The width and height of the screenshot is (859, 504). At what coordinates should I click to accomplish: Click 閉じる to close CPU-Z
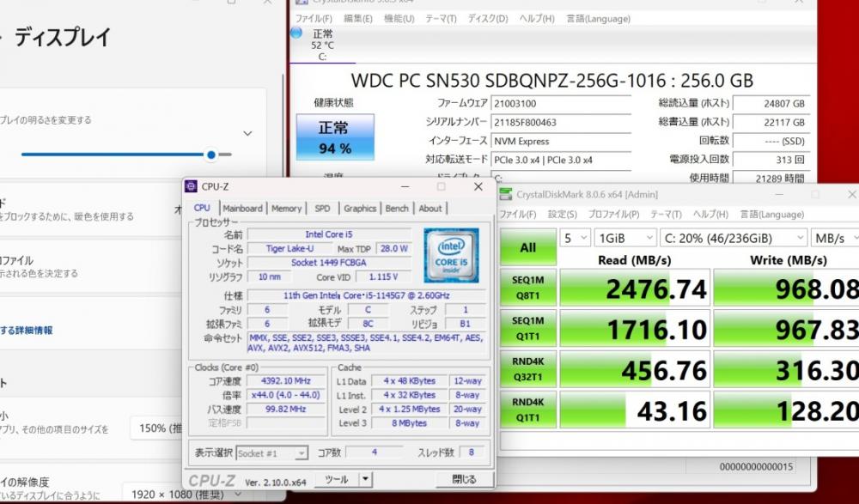pyautogui.click(x=465, y=480)
